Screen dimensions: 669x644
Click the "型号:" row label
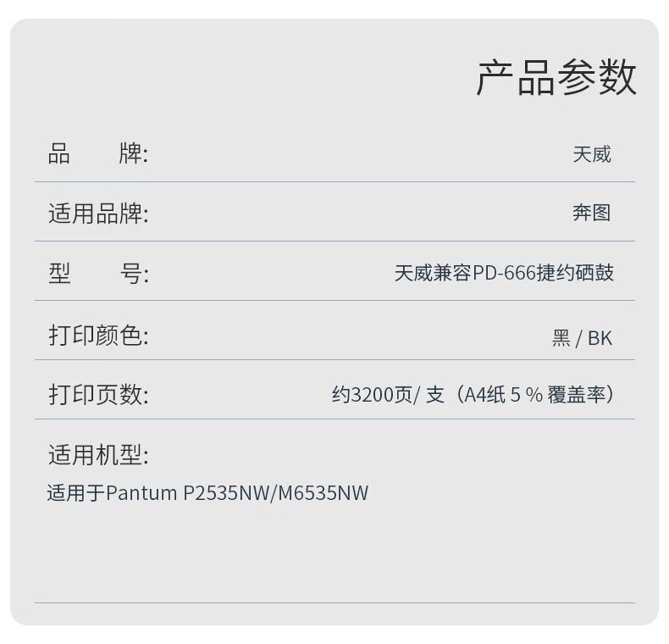[x=97, y=274]
